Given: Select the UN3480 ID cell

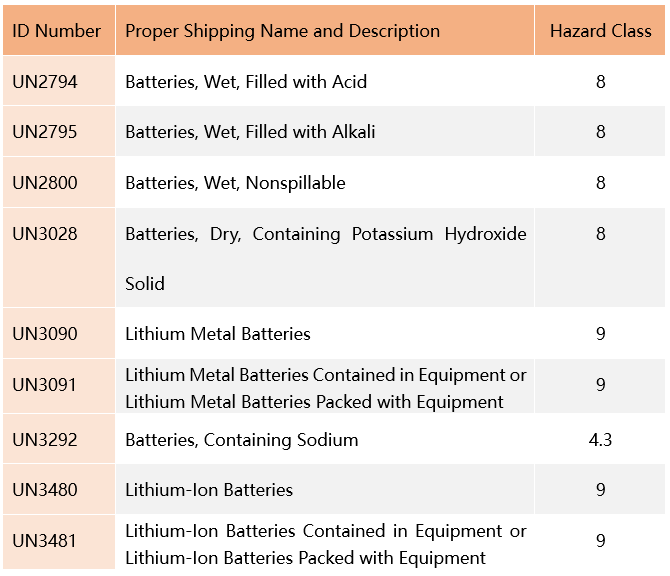Looking at the screenshot, I should (45, 490).
